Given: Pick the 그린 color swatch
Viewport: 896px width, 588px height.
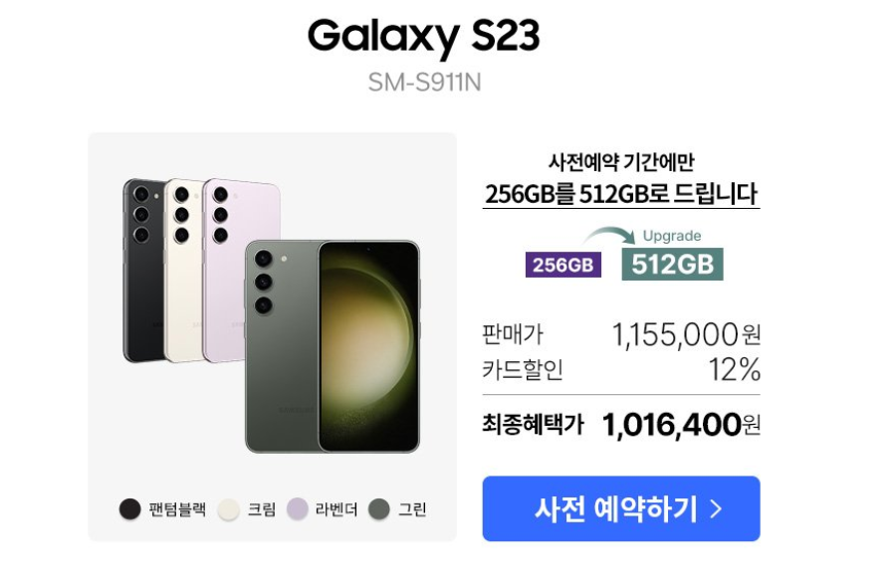Looking at the screenshot, I should [379, 508].
